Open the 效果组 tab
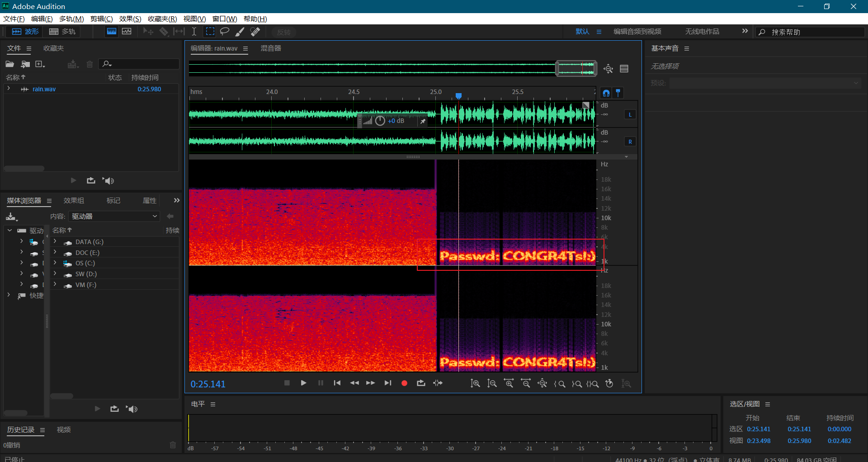Image resolution: width=868 pixels, height=462 pixels. coord(74,201)
